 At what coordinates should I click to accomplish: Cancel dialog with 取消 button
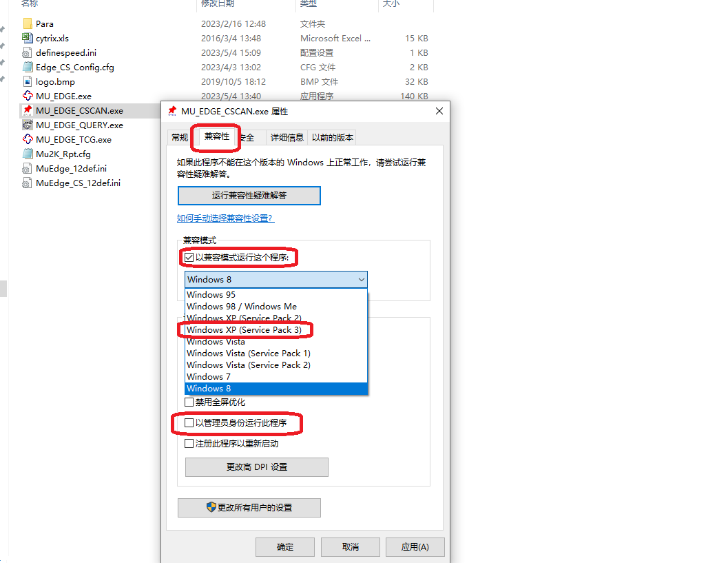[x=350, y=547]
